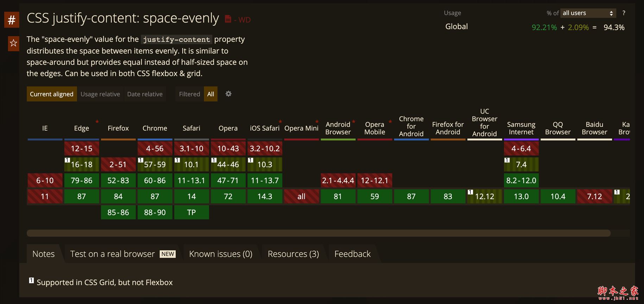Select Samsung Internet 7.4 cell
Screen dimensions: 644x304
tap(521, 164)
